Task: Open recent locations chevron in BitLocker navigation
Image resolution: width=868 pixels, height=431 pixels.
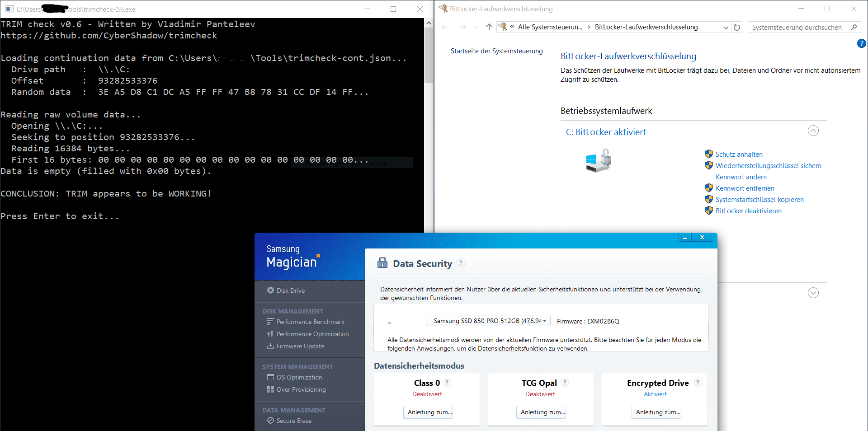Action: pos(476,28)
